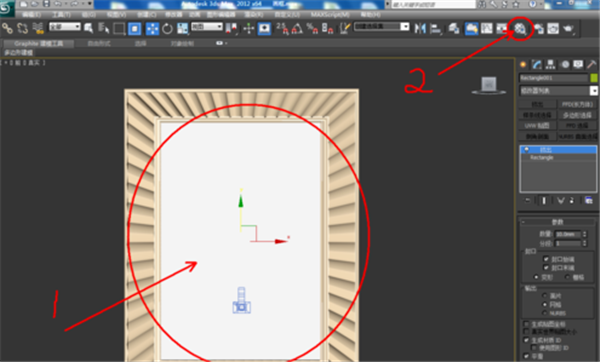Activate the Select and Rotate tool
This screenshot has height=362, width=600.
coord(168,29)
